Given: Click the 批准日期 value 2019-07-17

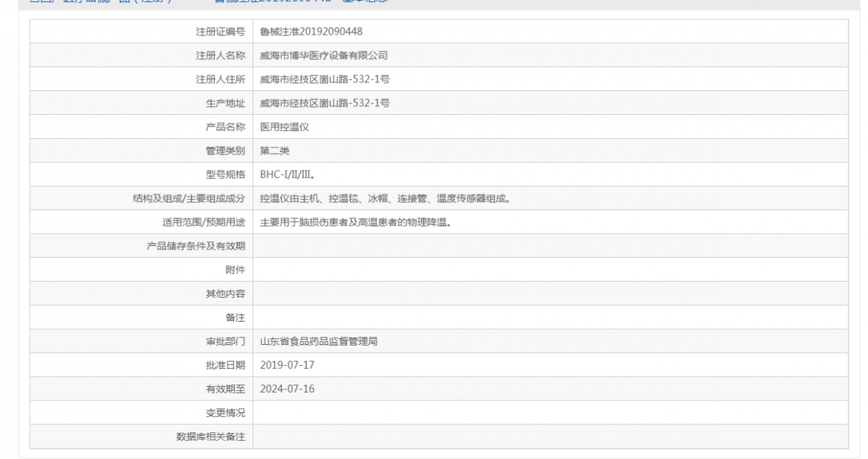Looking at the screenshot, I should point(288,365).
